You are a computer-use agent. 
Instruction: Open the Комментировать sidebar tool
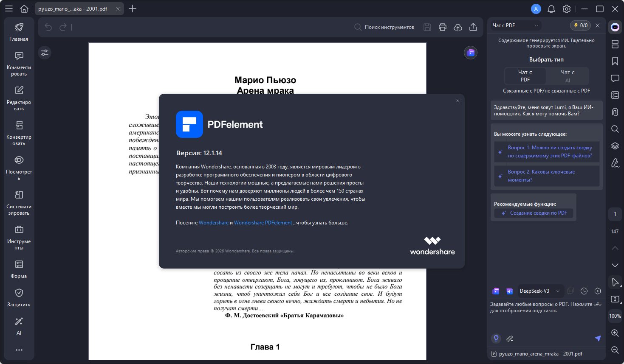(19, 64)
